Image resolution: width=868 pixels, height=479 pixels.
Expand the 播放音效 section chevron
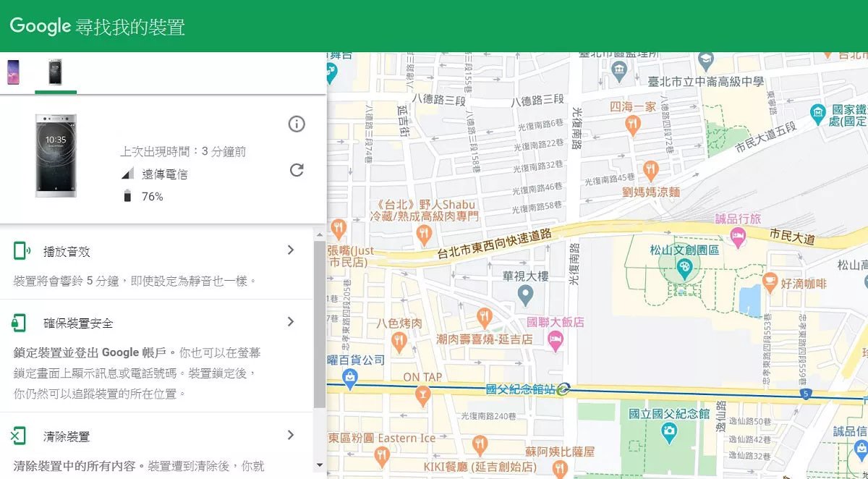click(x=290, y=249)
